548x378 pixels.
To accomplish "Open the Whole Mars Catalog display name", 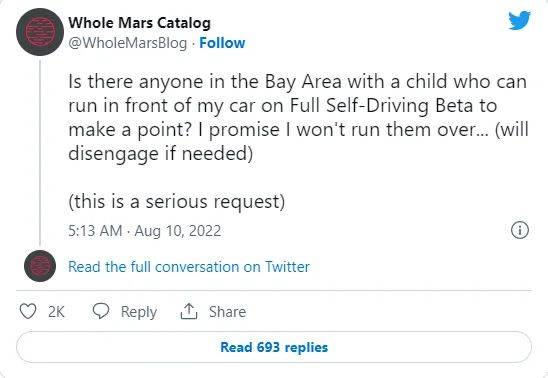I will coord(139,23).
